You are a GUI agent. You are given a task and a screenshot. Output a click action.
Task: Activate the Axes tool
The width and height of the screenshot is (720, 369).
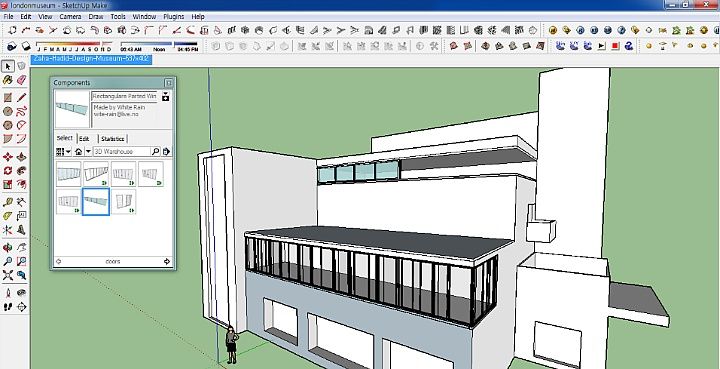(8, 229)
